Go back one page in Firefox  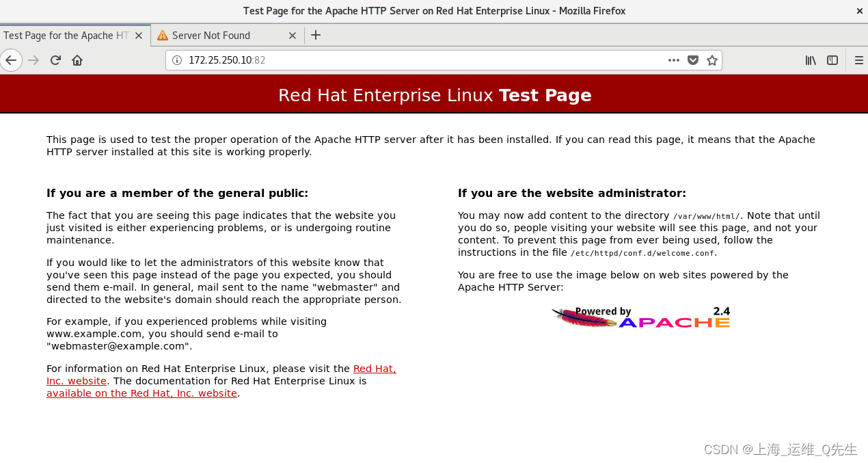11,60
